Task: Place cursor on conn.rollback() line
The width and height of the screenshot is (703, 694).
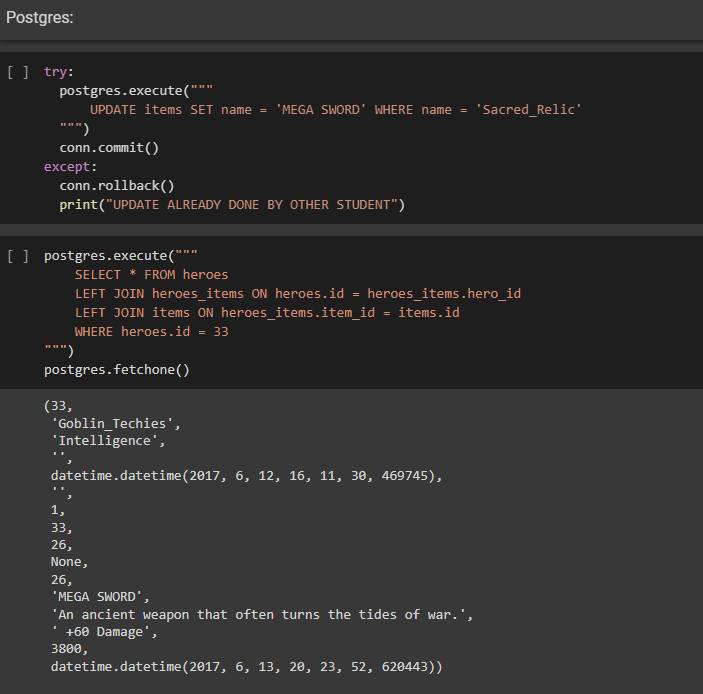Action: pos(117,186)
